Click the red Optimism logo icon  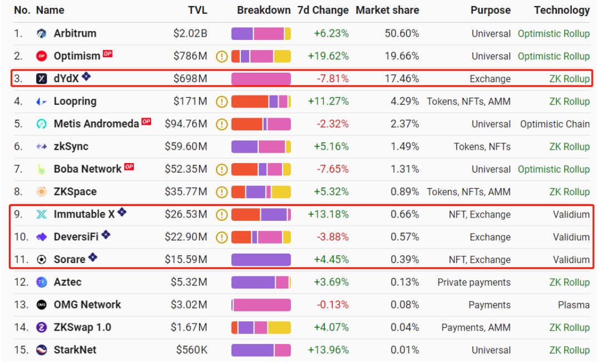41,56
